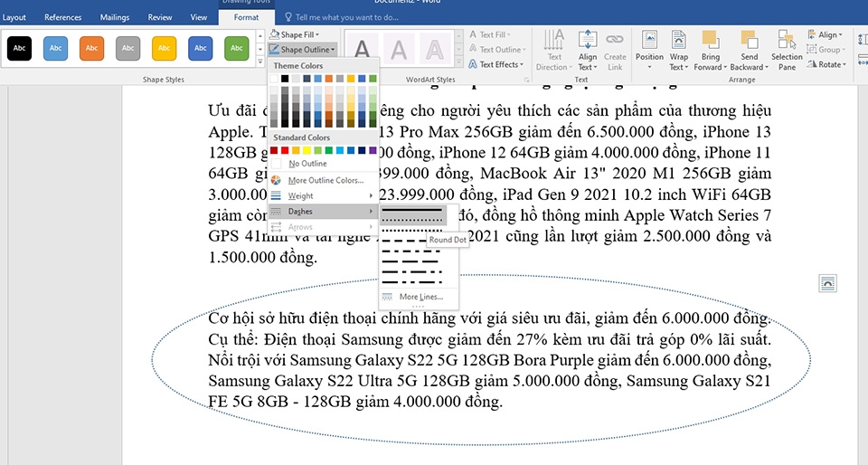Choose the Round Dot dash style
Viewport: 868px width, 465px height.
pyautogui.click(x=412, y=220)
